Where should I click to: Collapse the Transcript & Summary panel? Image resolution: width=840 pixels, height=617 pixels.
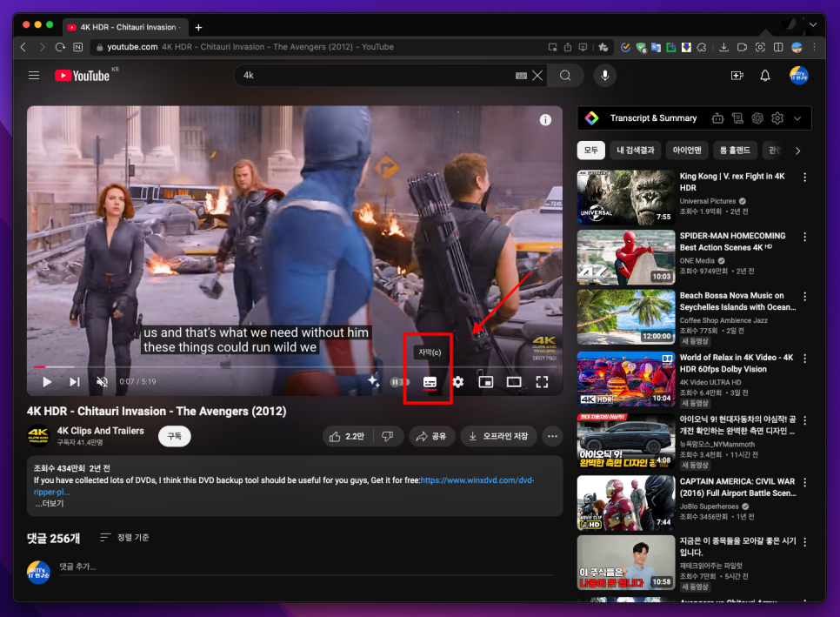797,118
